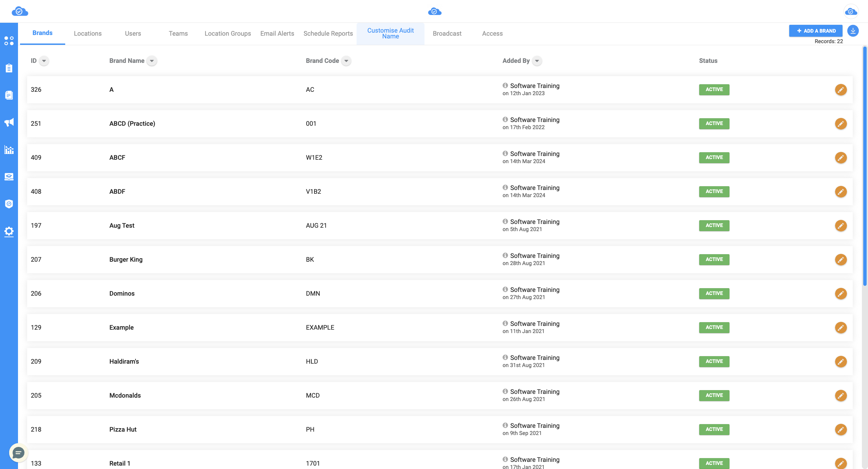Open the bar chart analytics sidebar icon
Viewport: 868px width, 469px height.
tap(9, 150)
